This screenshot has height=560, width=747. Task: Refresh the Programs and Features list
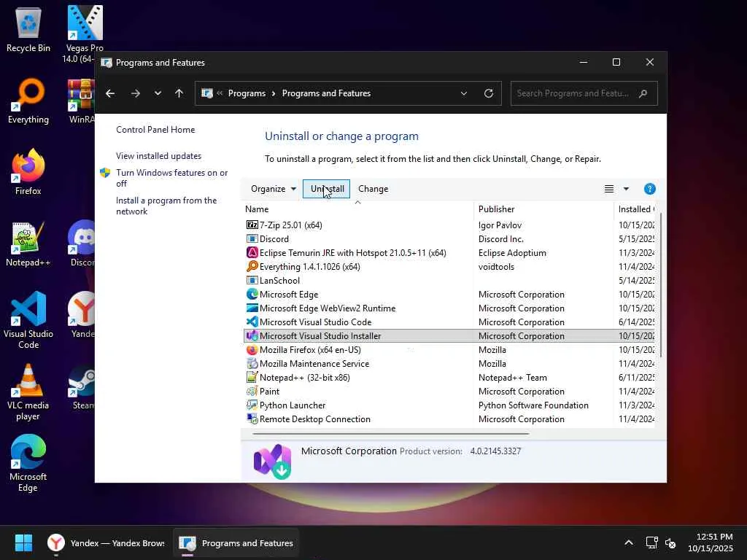(x=489, y=93)
